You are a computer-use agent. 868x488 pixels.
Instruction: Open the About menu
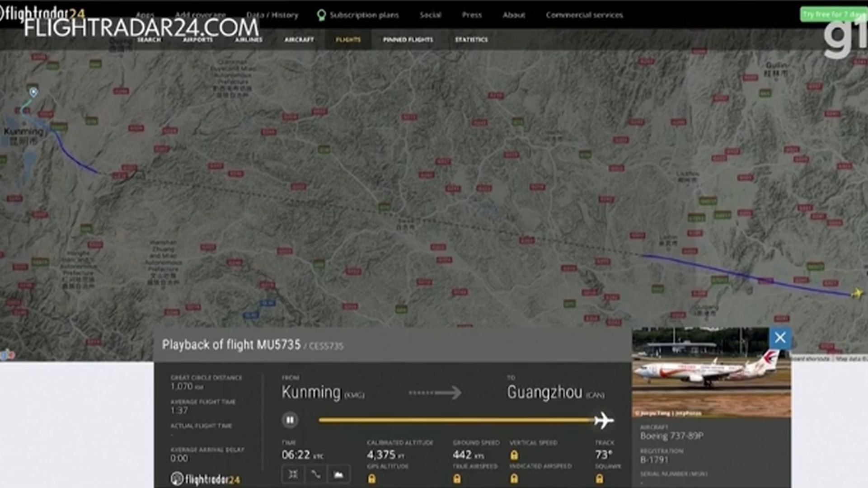tap(514, 15)
